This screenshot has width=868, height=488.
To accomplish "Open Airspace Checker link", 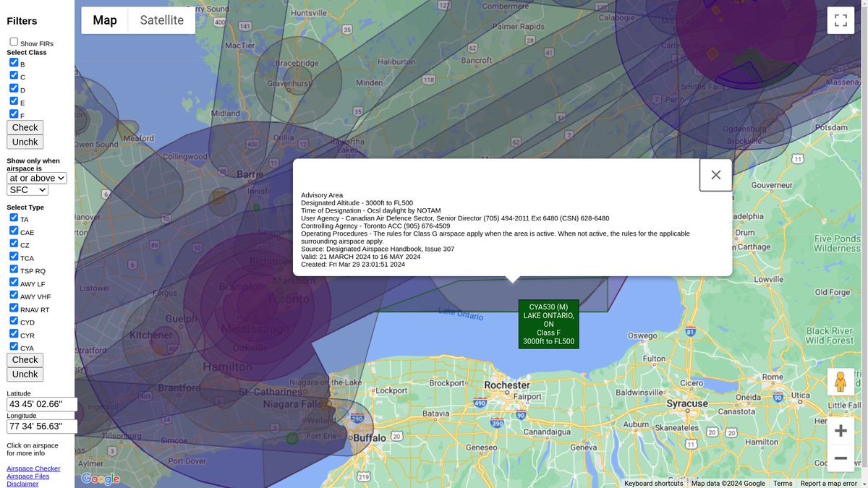I will tap(33, 468).
